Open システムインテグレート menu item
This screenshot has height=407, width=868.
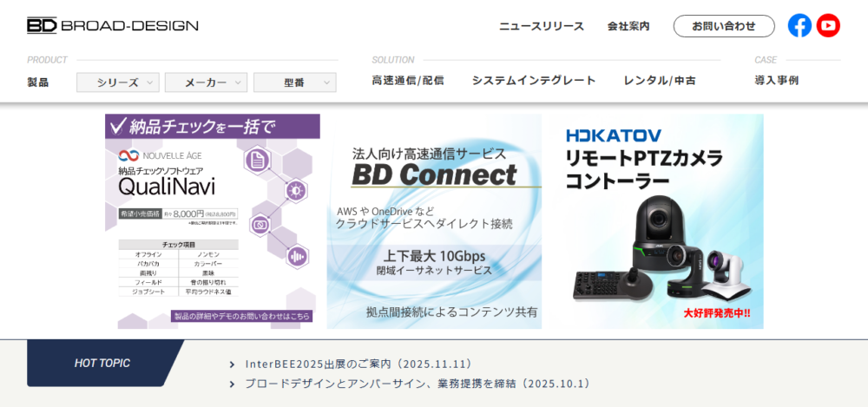click(534, 81)
